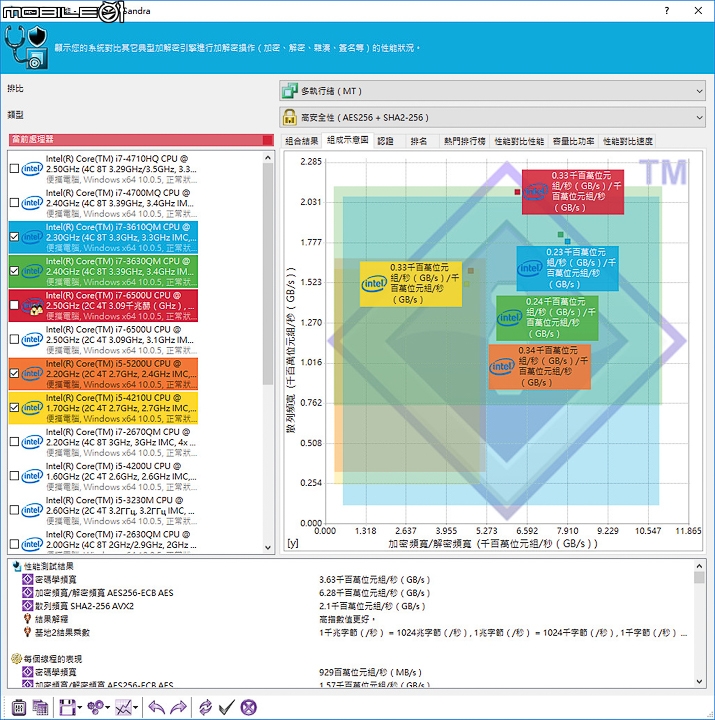Viewport: 715px width, 720px height.
Task: Click the blue 0.23 chart label box
Action: (567, 269)
